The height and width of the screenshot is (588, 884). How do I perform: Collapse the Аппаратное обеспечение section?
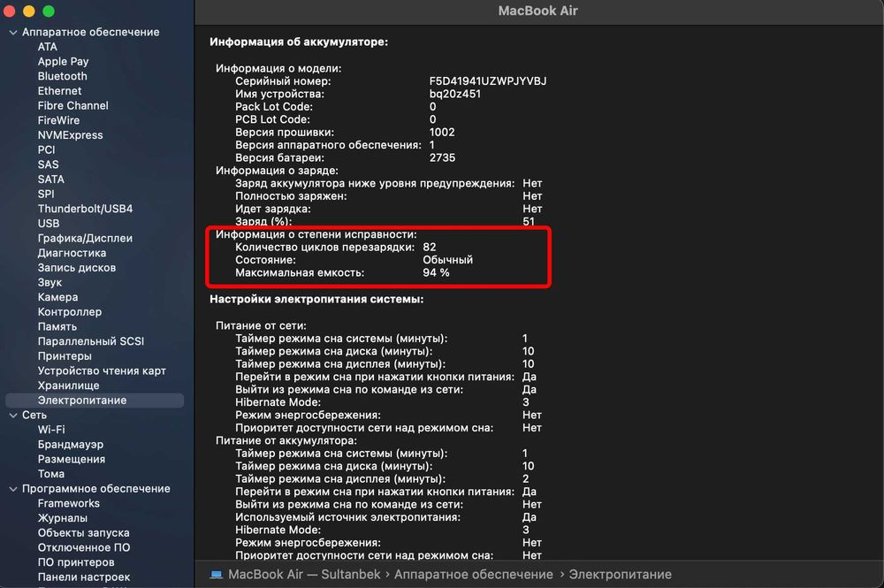click(x=13, y=33)
